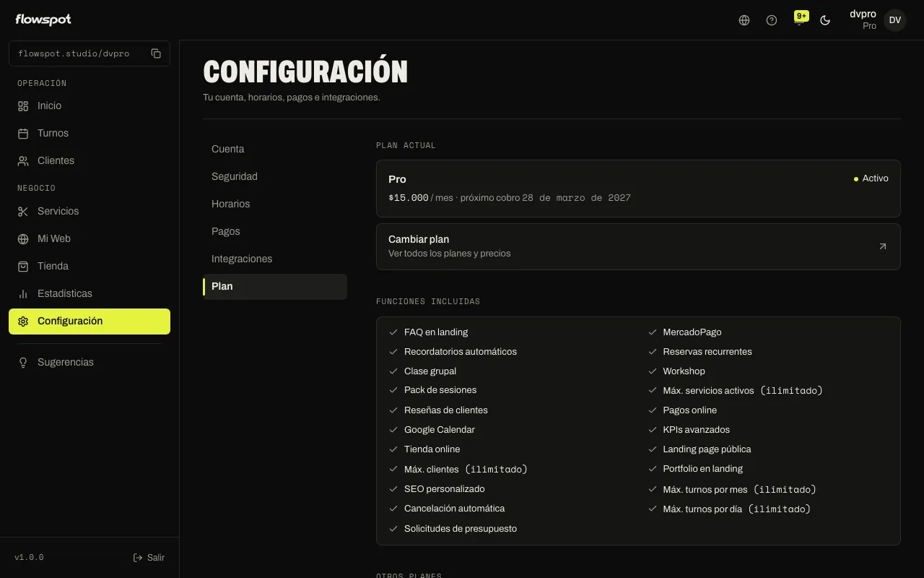The image size is (924, 578).
Task: Switch to the Pagos settings tab
Action: (275, 231)
